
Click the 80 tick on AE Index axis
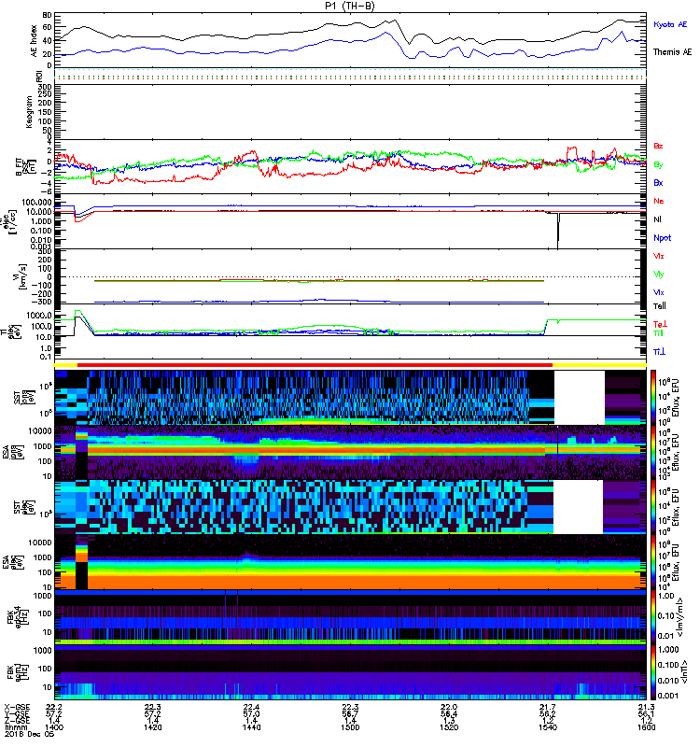[x=47, y=15]
